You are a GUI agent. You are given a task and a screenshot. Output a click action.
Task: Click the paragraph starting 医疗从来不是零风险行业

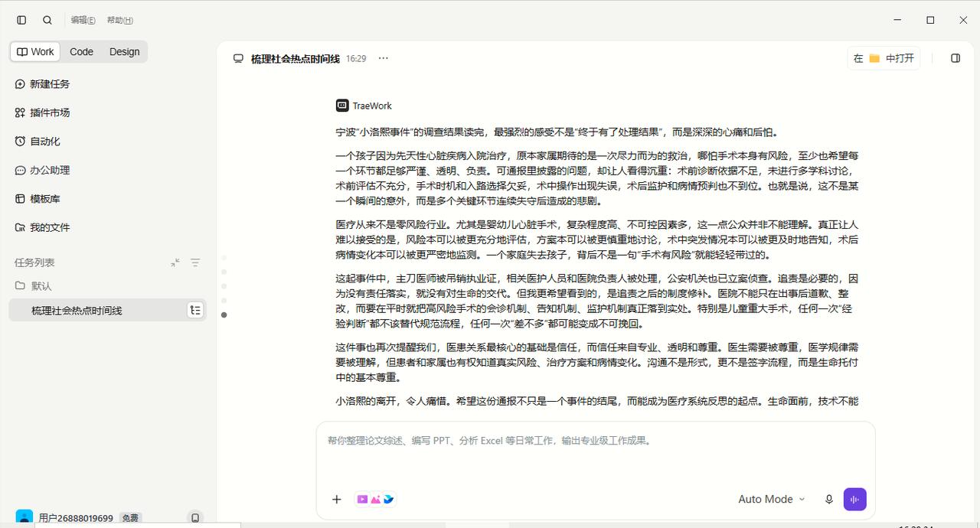[x=597, y=240]
